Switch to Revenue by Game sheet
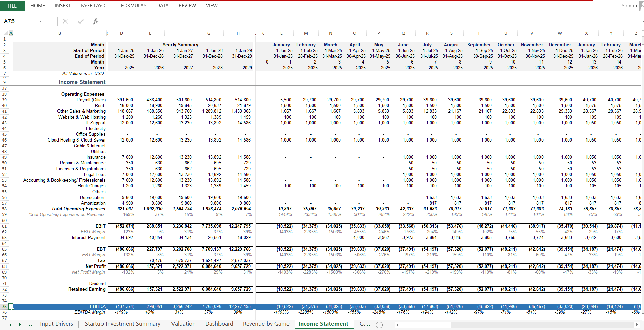 pos(266,324)
